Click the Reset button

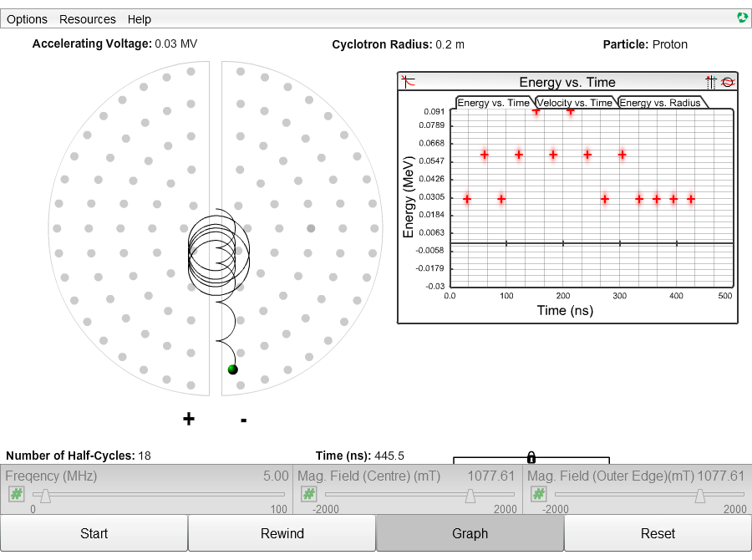tap(658, 533)
